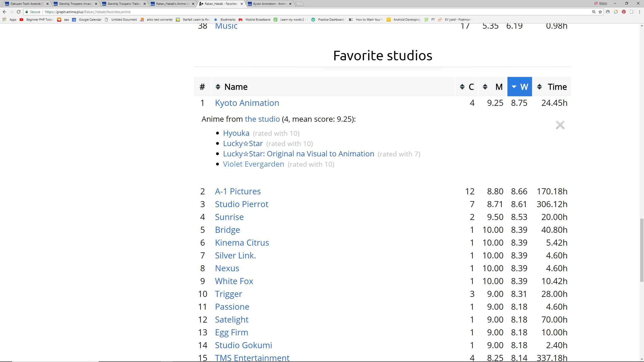Open the How to Wash Your H bookmark

click(x=366, y=20)
